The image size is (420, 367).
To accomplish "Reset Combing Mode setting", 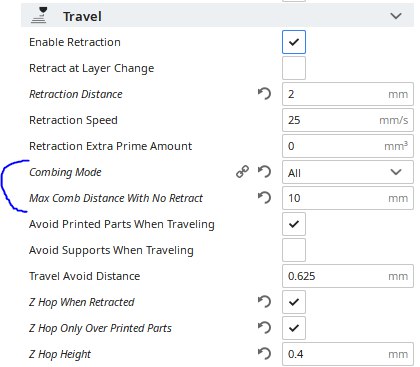I will pyautogui.click(x=264, y=172).
